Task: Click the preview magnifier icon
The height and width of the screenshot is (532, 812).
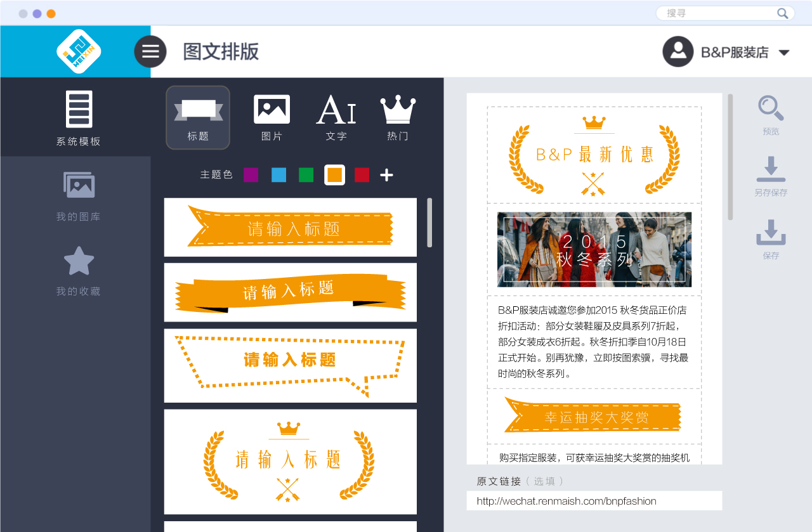Action: (771, 108)
